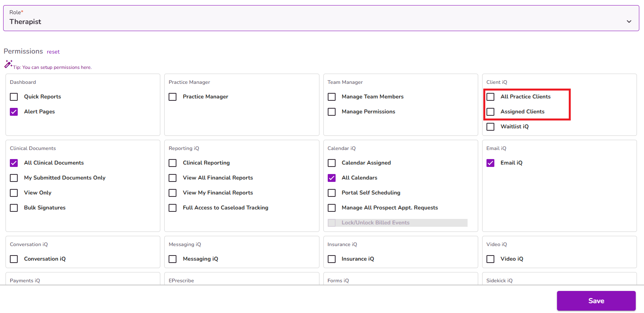Check the Bulk Signatures checkbox
This screenshot has width=644, height=313.
14,208
